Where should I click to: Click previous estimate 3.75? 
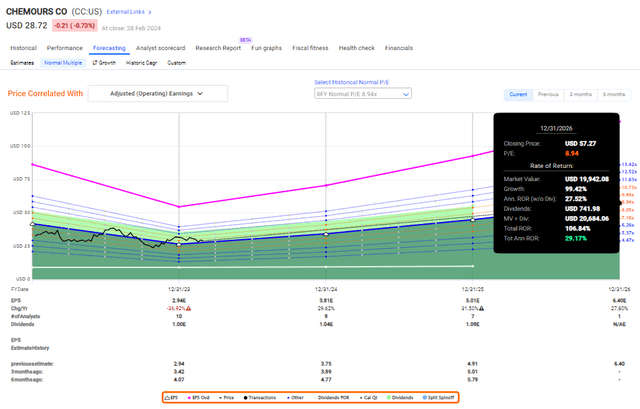point(326,364)
